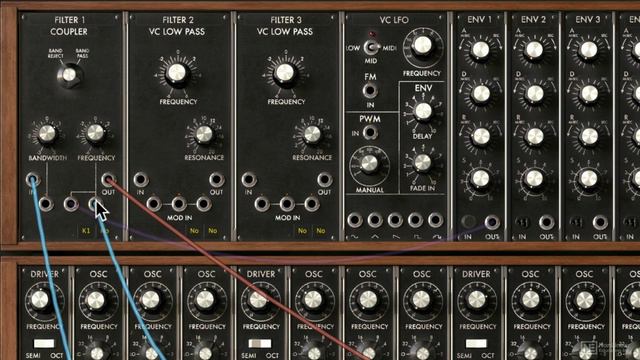The image size is (640, 360).
Task: Click the ENV 3 IN trigger socket
Action: click(x=576, y=222)
